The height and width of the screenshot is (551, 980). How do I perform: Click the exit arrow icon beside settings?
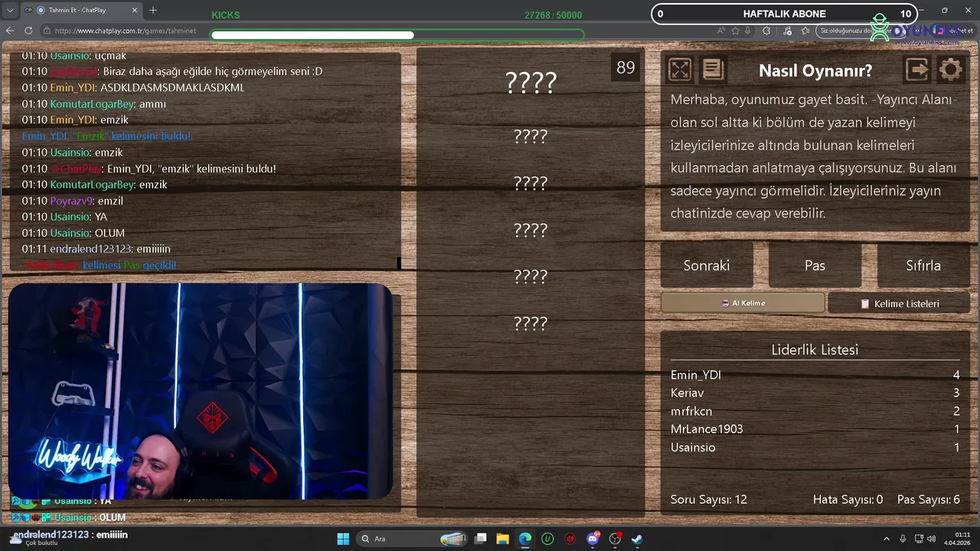pyautogui.click(x=917, y=70)
